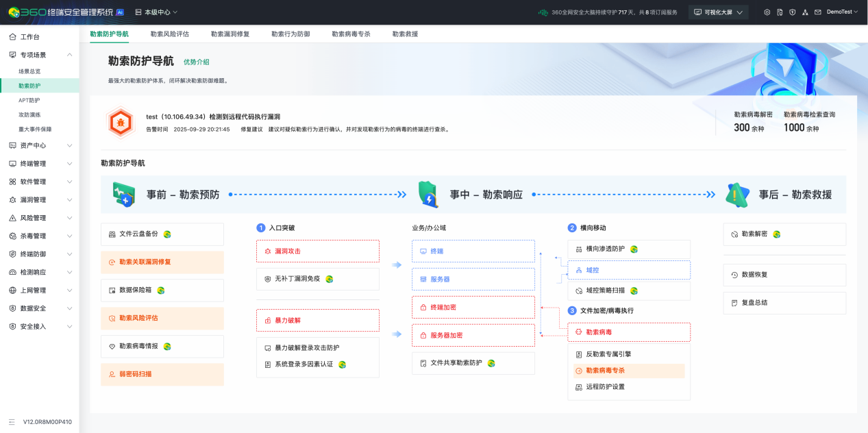The height and width of the screenshot is (433, 868).
Task: Switch to the 勒索救援 tab
Action: pos(404,33)
